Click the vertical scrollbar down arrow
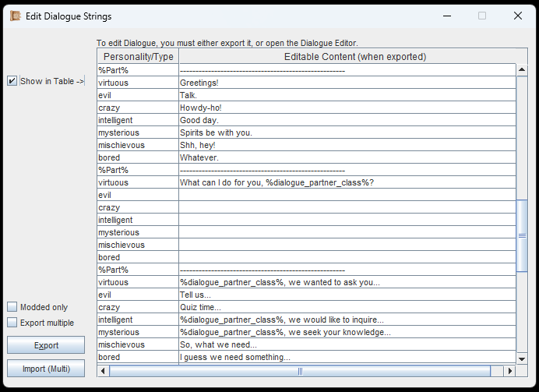The height and width of the screenshot is (392, 539). tap(522, 358)
